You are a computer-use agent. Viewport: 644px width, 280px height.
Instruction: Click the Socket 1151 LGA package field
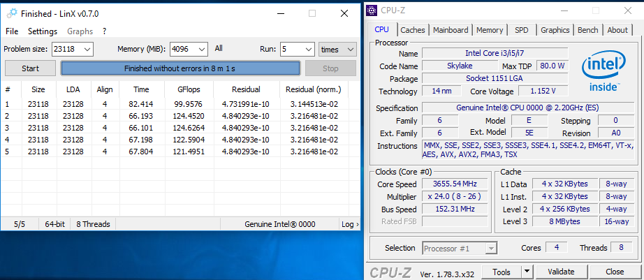(495, 78)
